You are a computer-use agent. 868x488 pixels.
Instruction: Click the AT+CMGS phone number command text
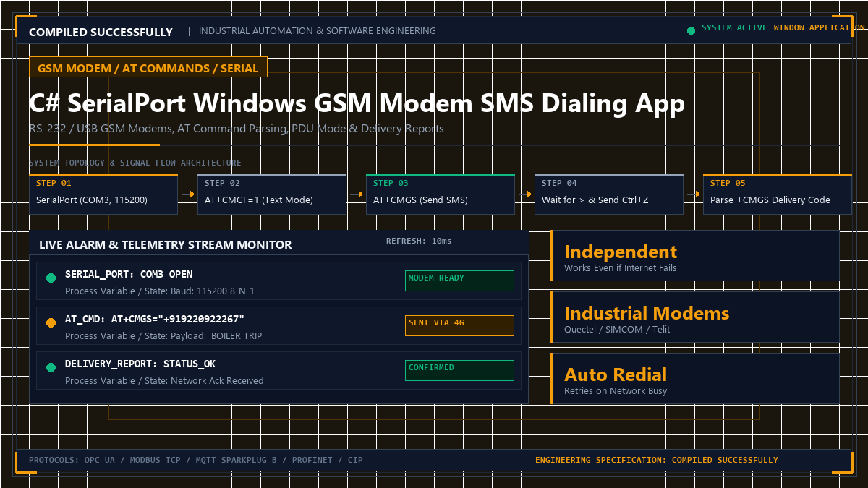[155, 320]
